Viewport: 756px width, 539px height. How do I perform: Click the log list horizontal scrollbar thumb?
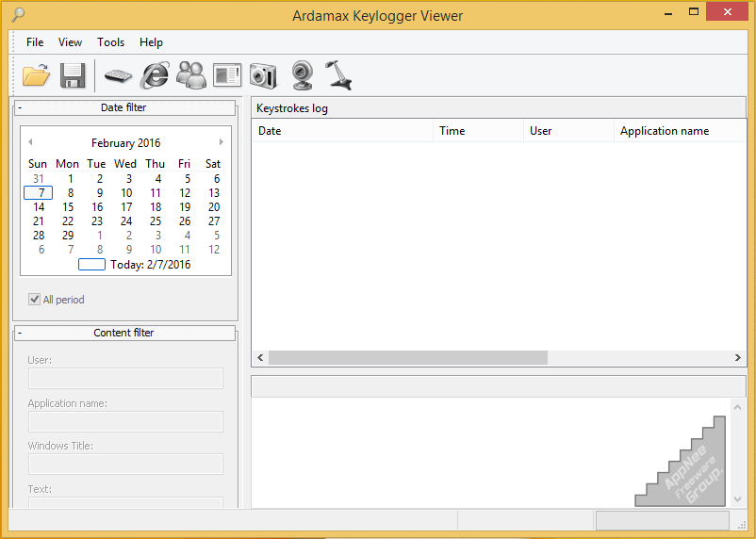[408, 358]
